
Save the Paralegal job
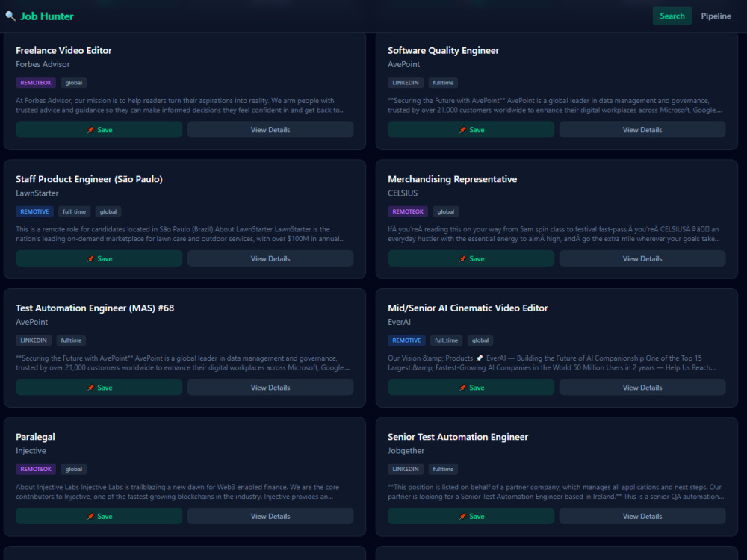click(99, 516)
